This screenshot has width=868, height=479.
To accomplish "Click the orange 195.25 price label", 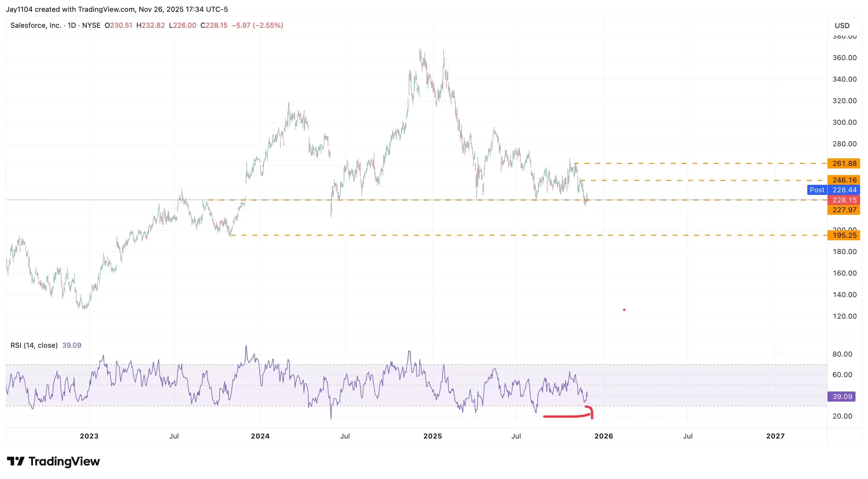I will click(844, 235).
